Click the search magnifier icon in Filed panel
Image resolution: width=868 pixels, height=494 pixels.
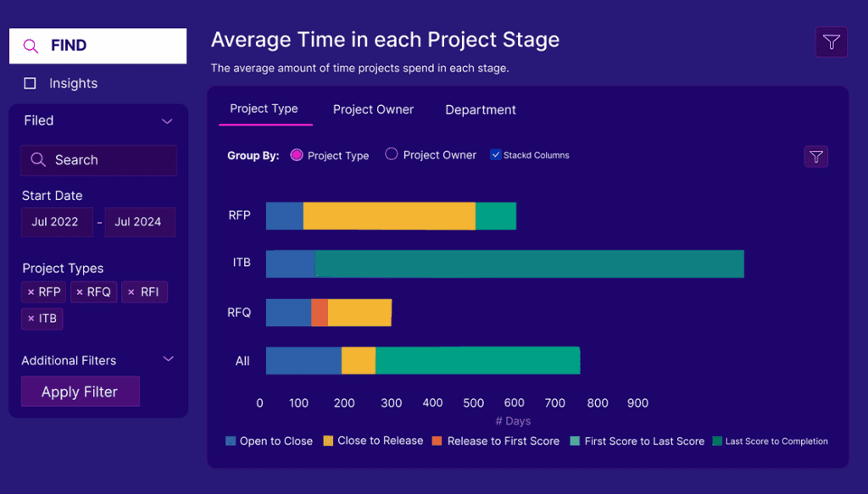click(x=37, y=160)
